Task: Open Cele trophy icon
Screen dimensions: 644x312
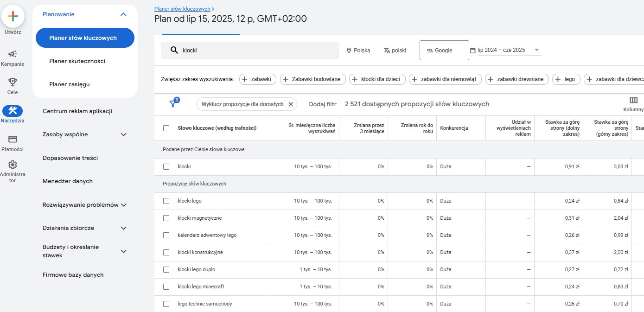Action: pyautogui.click(x=13, y=82)
